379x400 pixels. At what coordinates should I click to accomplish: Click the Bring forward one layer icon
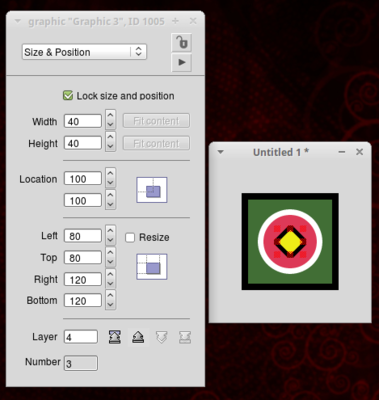click(x=138, y=337)
